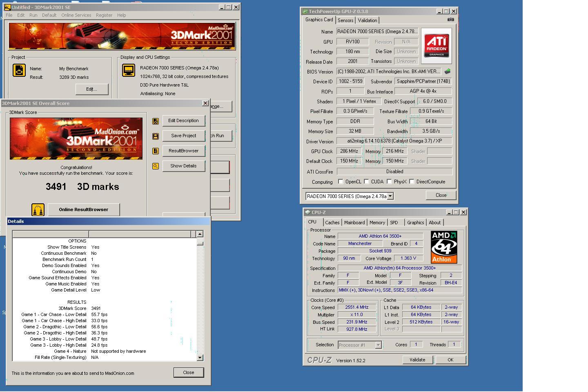Click the ResultBrowser button
Viewport: 588px width, 392px height.
pyautogui.click(x=184, y=151)
